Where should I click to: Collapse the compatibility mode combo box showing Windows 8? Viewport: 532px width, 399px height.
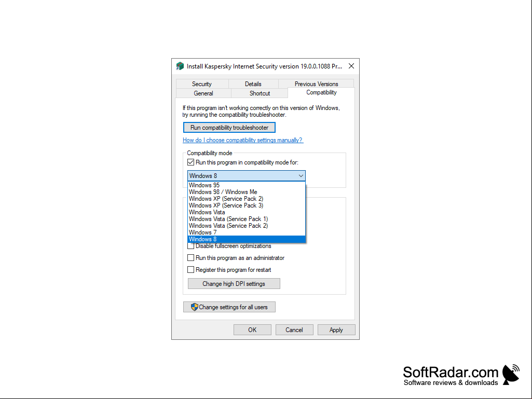pyautogui.click(x=247, y=176)
